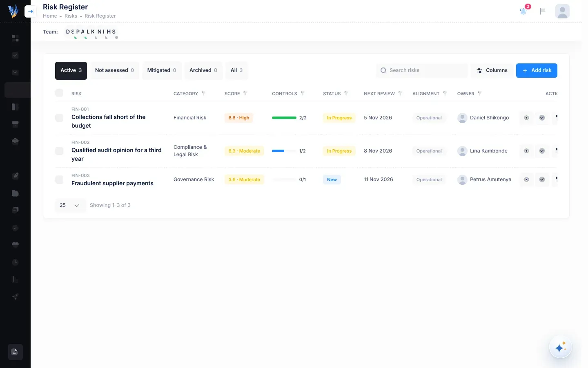This screenshot has height=368, width=588.
Task: Focus the Search risks input field
Action: 422,70
